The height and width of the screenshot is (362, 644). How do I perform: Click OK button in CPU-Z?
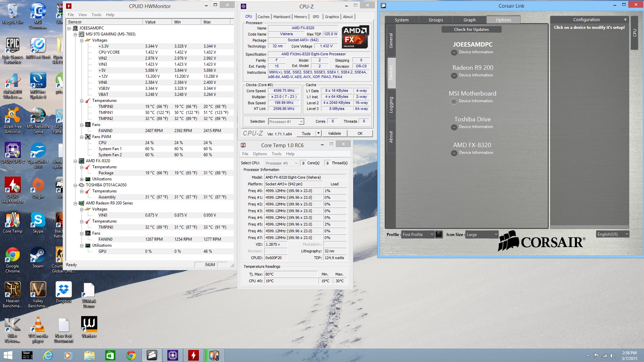click(360, 133)
